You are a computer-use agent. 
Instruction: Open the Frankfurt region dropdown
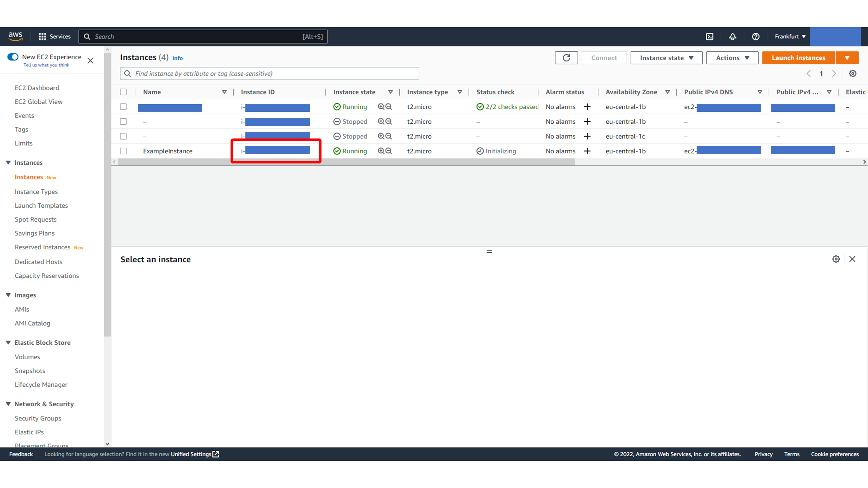pyautogui.click(x=790, y=36)
